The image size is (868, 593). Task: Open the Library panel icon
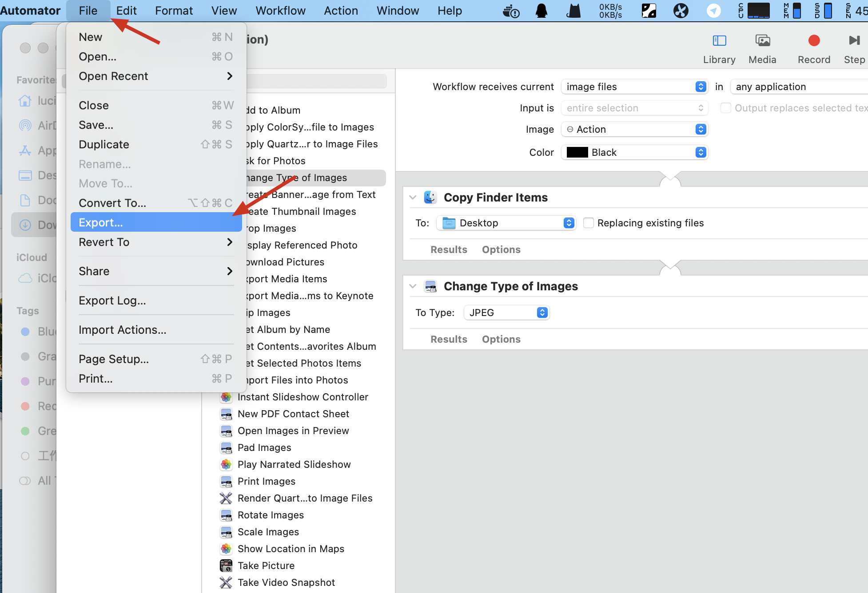pyautogui.click(x=719, y=41)
